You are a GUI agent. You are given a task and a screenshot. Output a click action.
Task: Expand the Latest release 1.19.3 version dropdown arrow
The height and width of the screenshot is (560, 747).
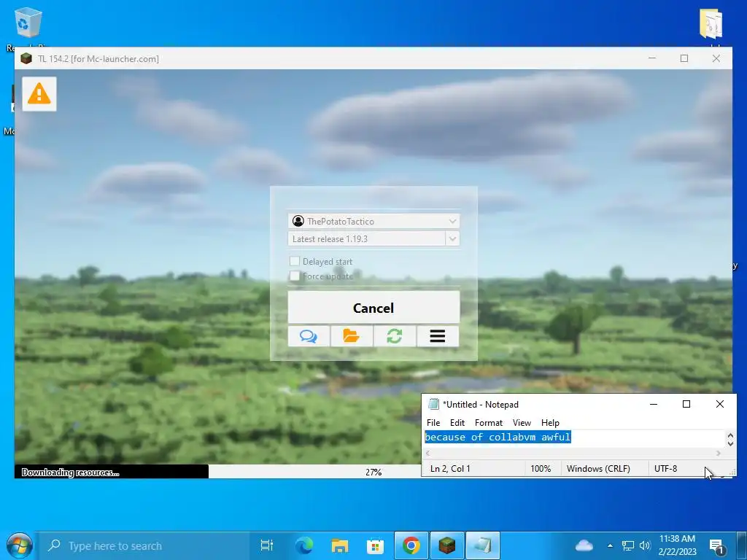[x=452, y=238]
